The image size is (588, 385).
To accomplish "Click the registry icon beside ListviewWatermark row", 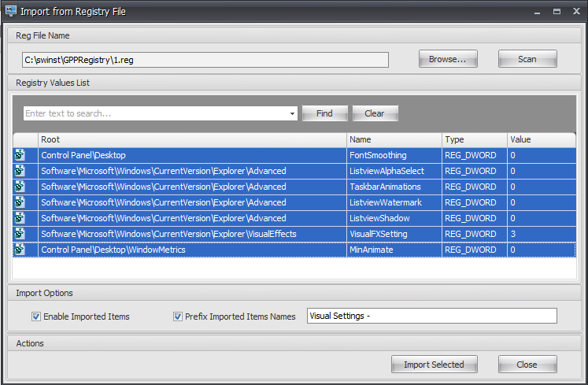I will coord(20,202).
